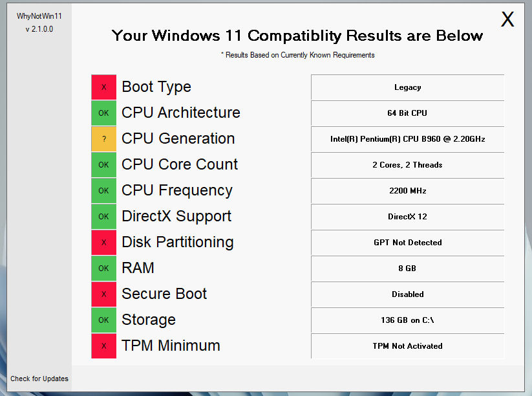The height and width of the screenshot is (396, 532).
Task: Click the Intel Pentium B960 result field
Action: pyautogui.click(x=407, y=139)
